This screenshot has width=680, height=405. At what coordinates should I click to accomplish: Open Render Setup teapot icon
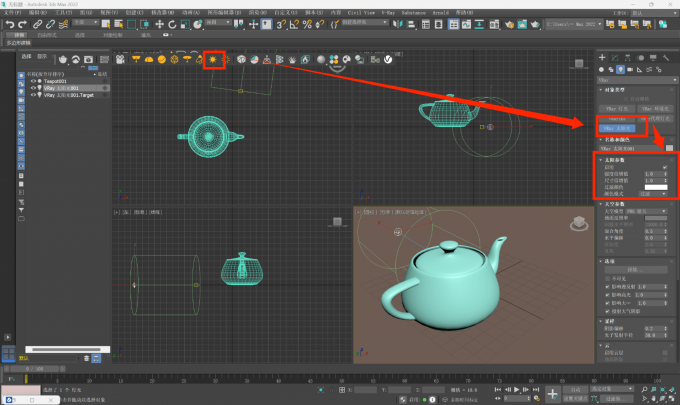[509, 24]
